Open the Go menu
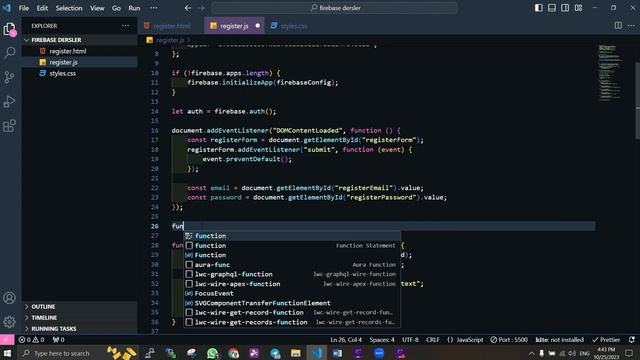 [116, 8]
